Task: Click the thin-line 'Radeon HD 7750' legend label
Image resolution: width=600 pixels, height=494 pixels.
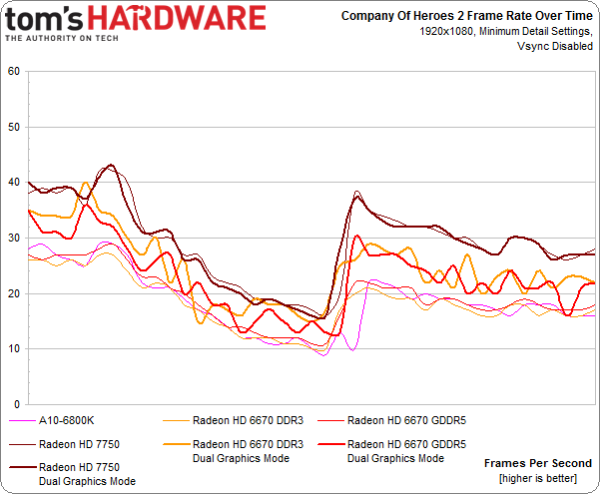Action: [79, 444]
